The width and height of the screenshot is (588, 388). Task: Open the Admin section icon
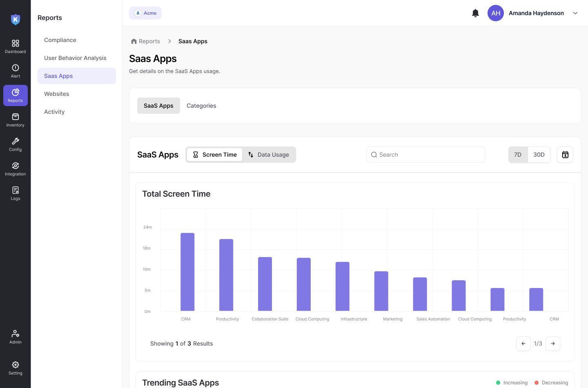[x=15, y=337]
